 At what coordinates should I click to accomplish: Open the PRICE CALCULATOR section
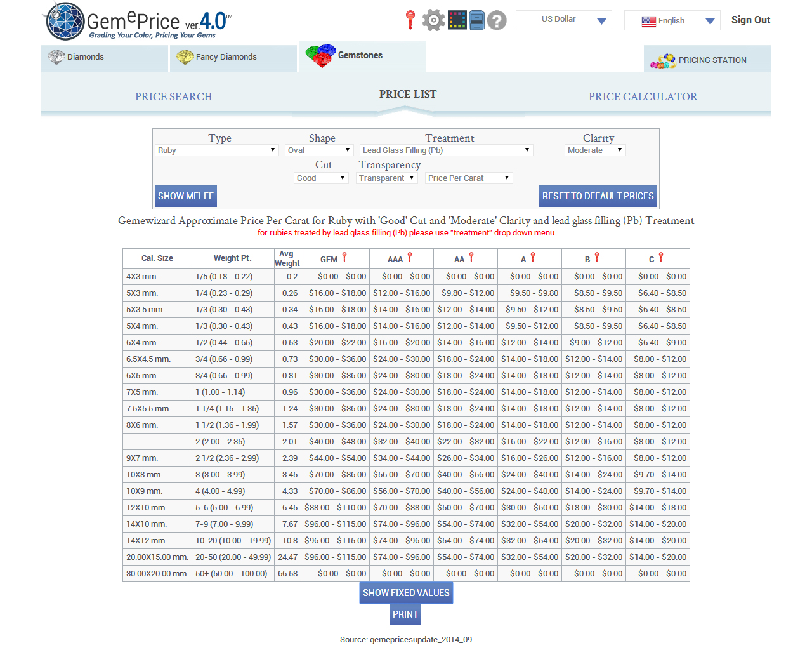[x=643, y=96]
